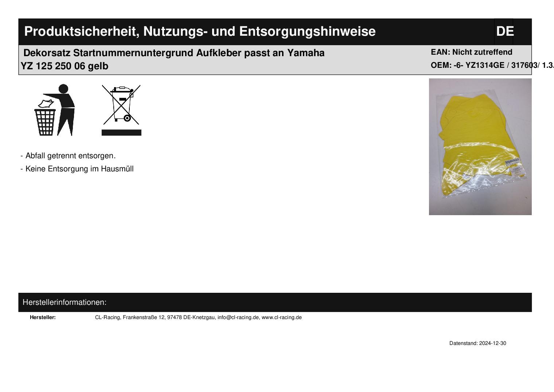Screen dimensions: 554x392
Task: Open the yellow sticker kit product photo
Action: pos(480,147)
